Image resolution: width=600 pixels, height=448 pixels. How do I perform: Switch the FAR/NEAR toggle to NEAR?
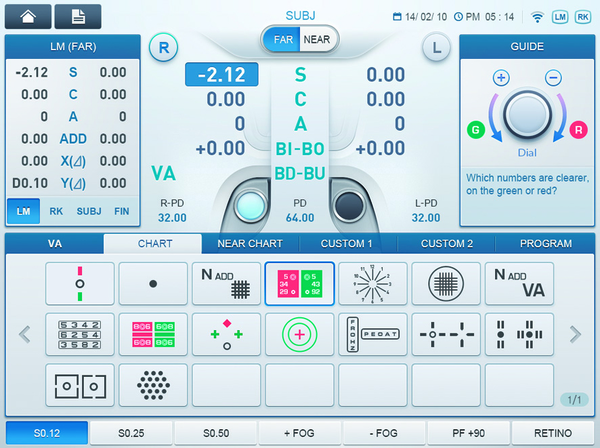point(319,39)
